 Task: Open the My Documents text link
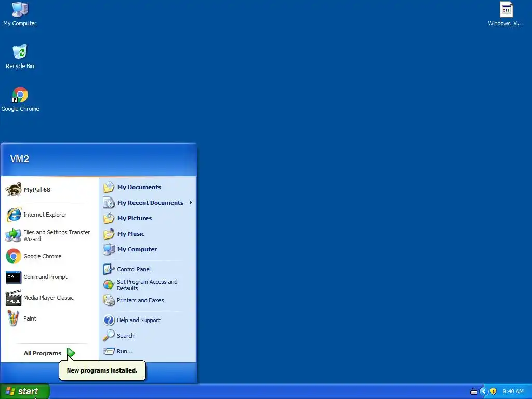(x=139, y=187)
